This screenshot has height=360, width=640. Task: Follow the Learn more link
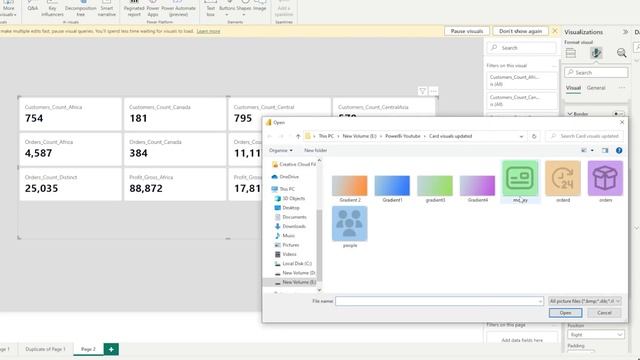tap(208, 31)
